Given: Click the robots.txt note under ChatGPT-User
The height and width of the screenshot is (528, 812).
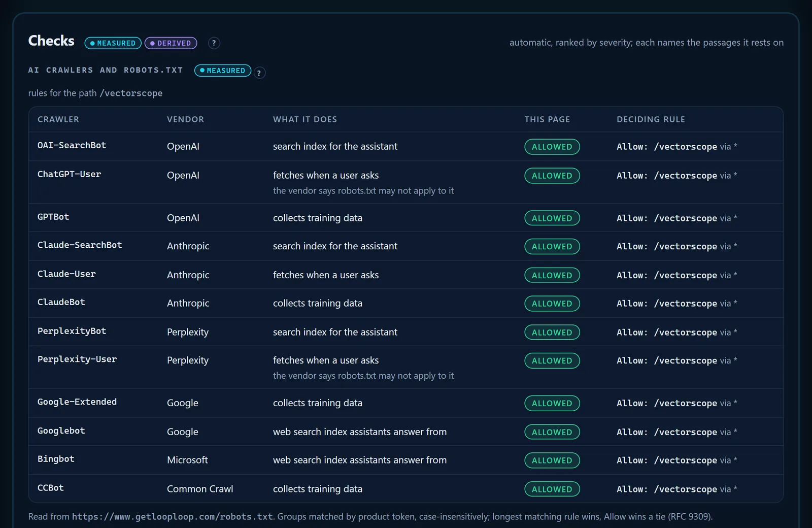Looking at the screenshot, I should click(363, 191).
